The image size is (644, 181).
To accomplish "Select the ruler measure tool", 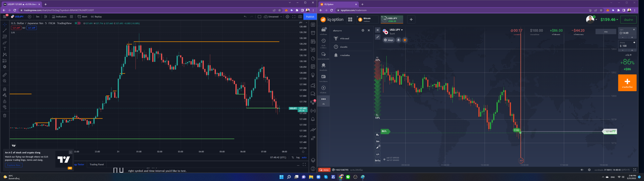I will [5, 75].
